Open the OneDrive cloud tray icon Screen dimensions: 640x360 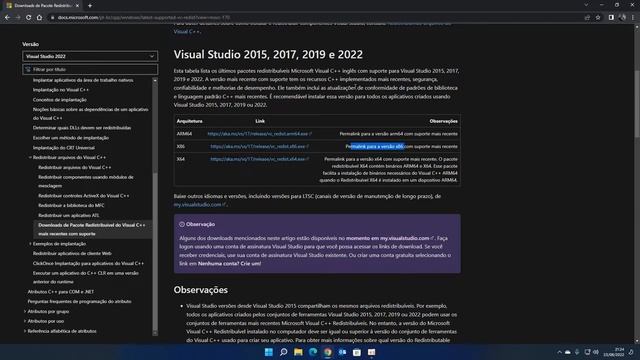pyautogui.click(x=568, y=352)
